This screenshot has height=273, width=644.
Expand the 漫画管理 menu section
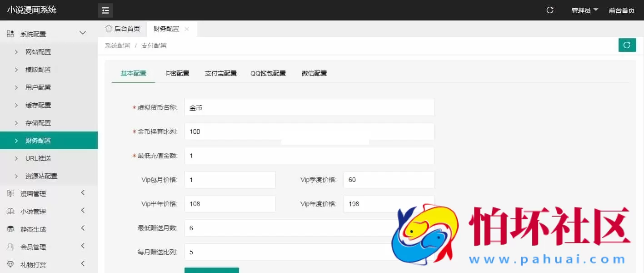pyautogui.click(x=83, y=193)
